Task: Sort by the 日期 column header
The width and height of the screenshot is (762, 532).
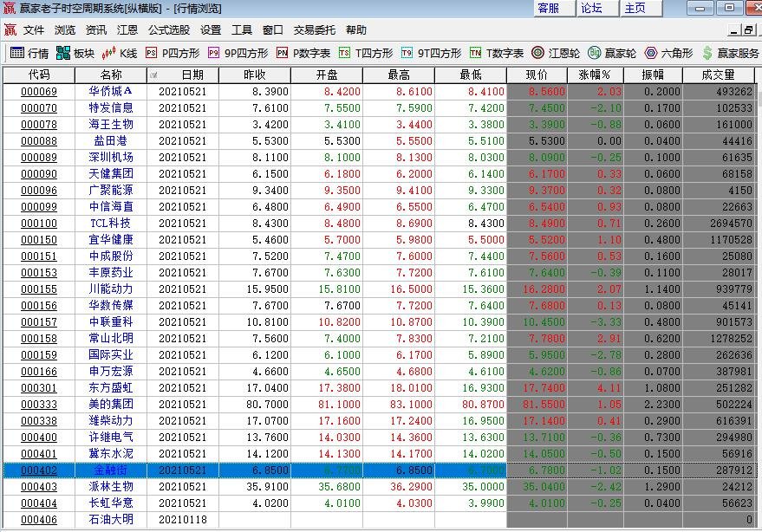Action: click(183, 75)
